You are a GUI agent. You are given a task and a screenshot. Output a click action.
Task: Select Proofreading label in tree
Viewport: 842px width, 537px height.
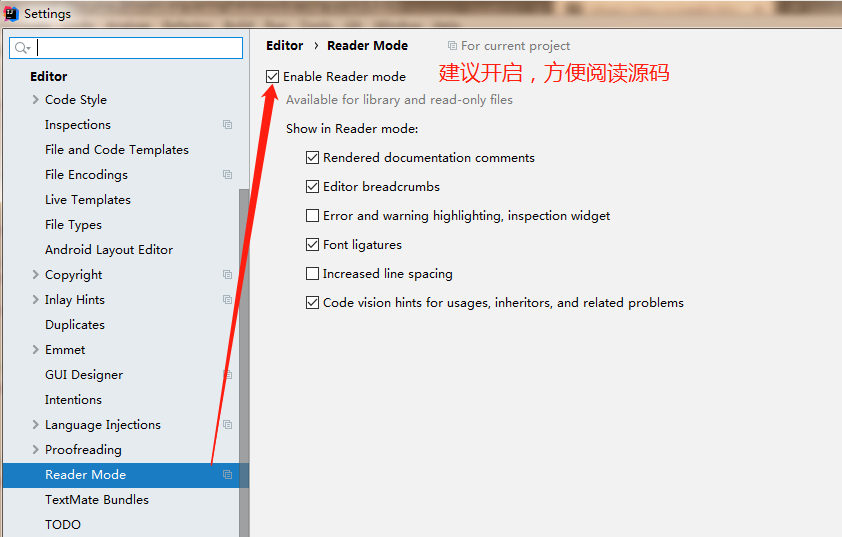83,449
